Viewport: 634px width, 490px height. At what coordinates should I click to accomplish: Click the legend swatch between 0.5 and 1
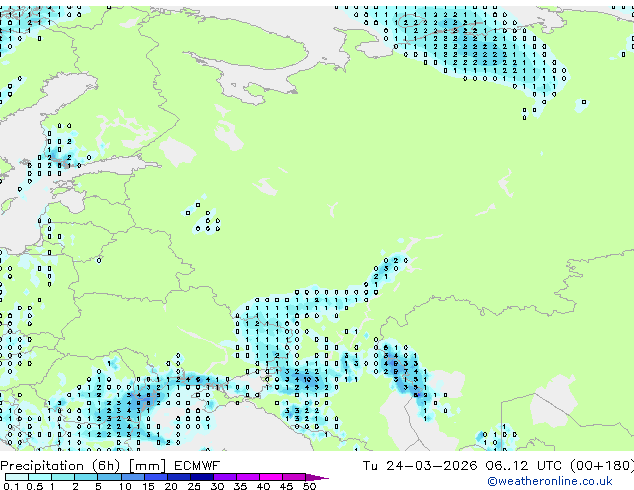pos(40,477)
